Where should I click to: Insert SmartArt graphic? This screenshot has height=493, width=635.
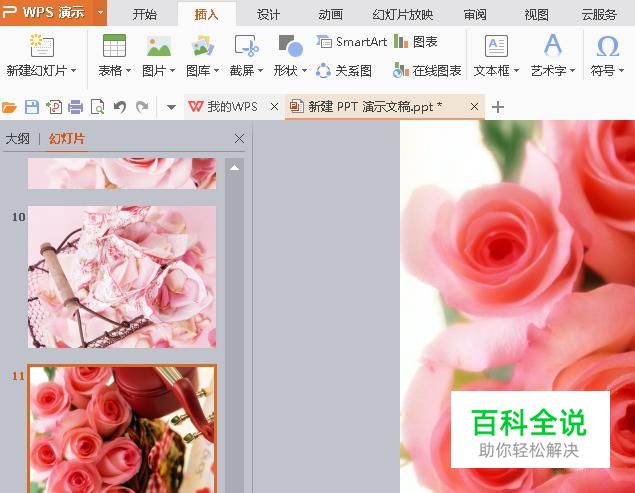(352, 41)
